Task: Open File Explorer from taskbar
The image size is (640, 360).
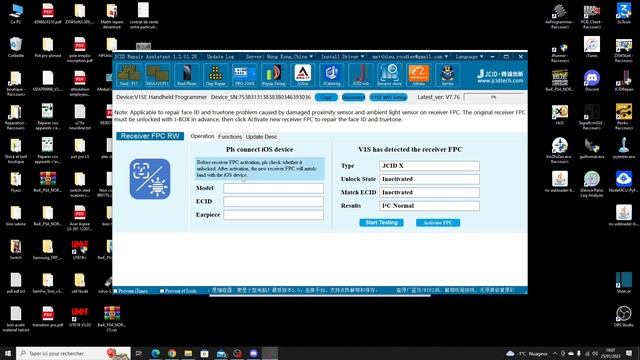Action: (188, 353)
